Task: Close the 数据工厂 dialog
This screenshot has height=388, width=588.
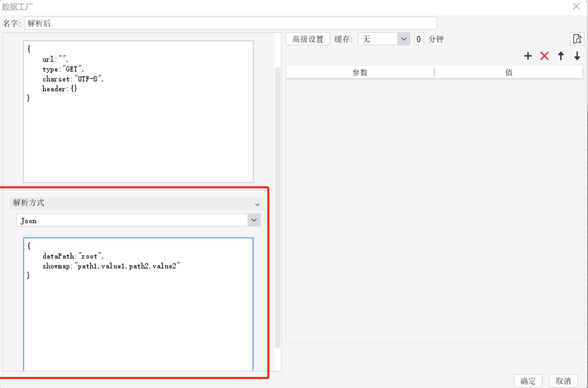Action: point(576,6)
